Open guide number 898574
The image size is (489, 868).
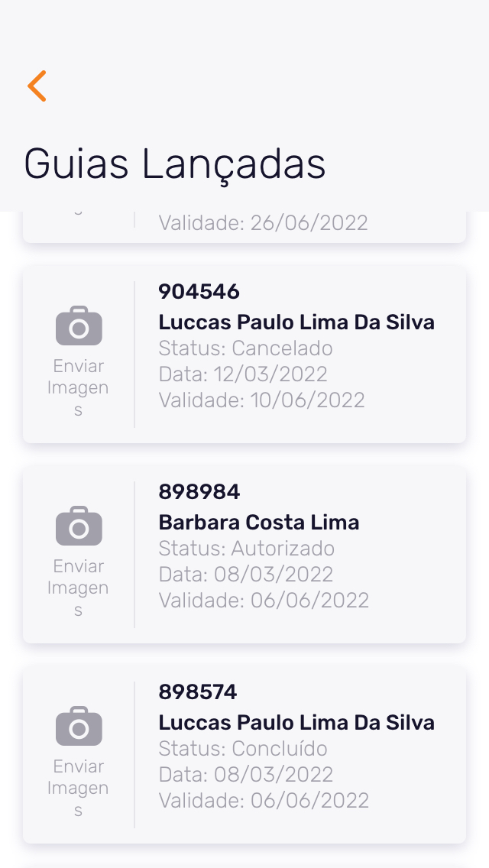pyautogui.click(x=197, y=691)
